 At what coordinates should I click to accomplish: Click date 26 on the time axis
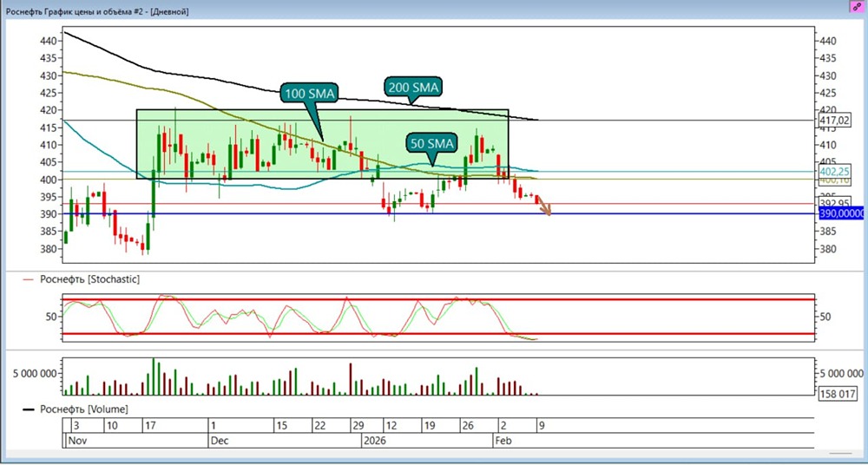468,426
